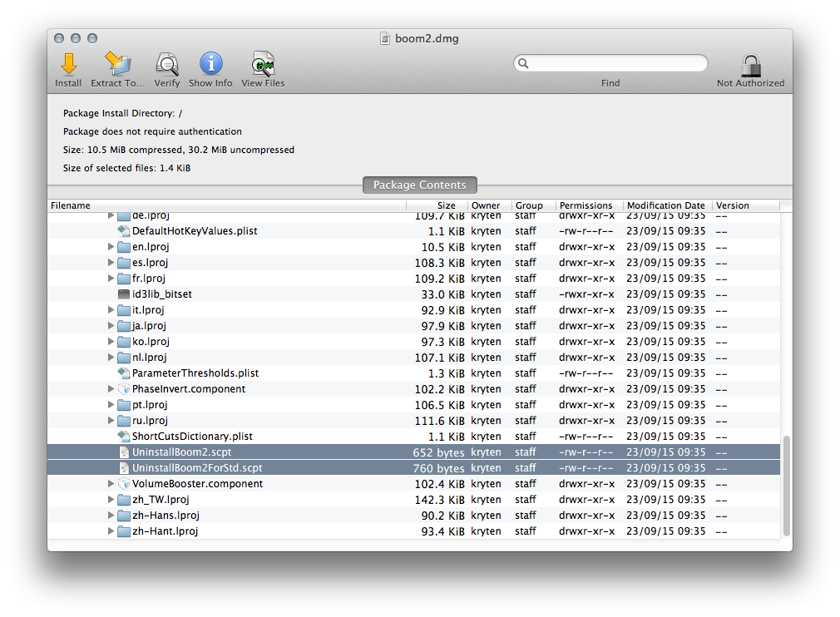Click the ParameterThresholds.plist file icon
Screen dimensions: 840x617
pos(124,373)
